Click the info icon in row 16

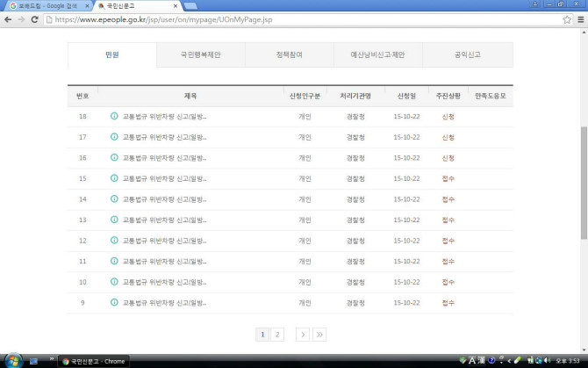tap(114, 157)
